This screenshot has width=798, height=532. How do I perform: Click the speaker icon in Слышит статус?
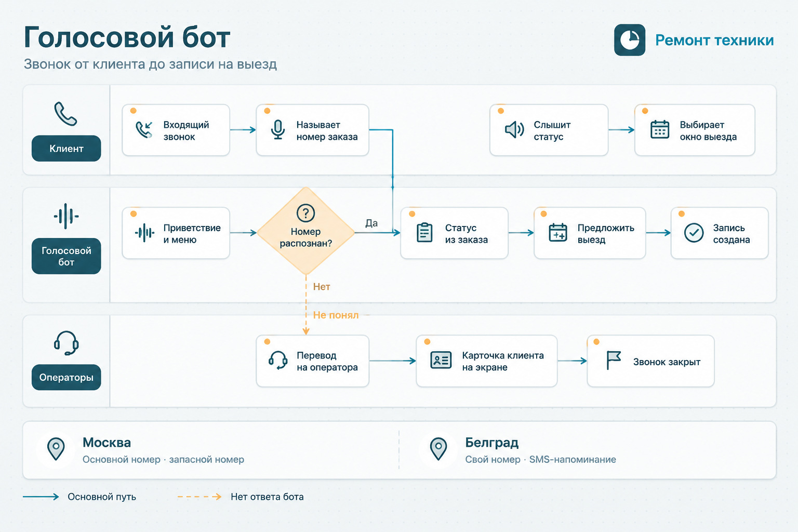[514, 130]
